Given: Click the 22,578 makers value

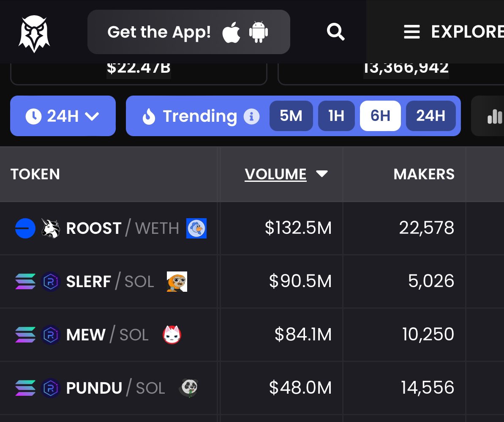Looking at the screenshot, I should click(x=427, y=228).
